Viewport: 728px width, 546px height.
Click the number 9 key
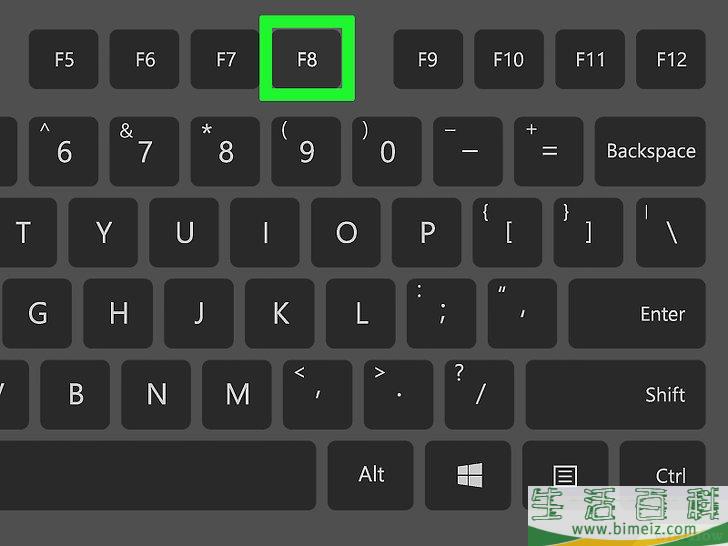coord(306,151)
